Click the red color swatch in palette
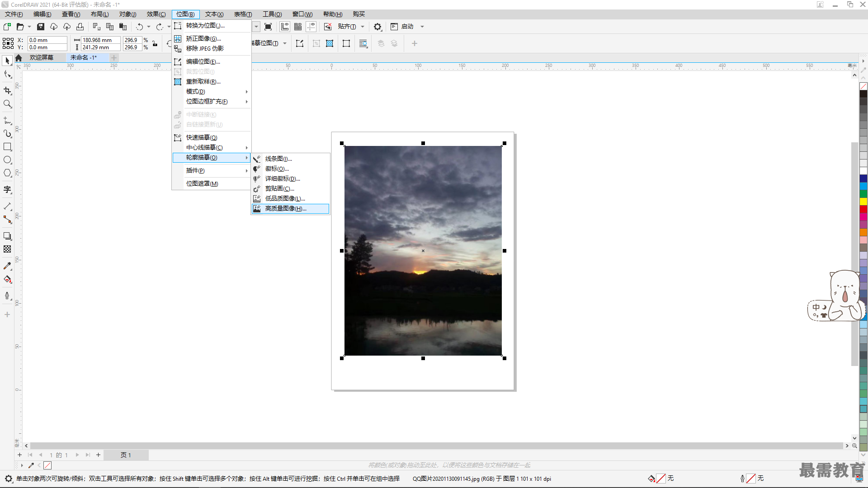 [863, 209]
